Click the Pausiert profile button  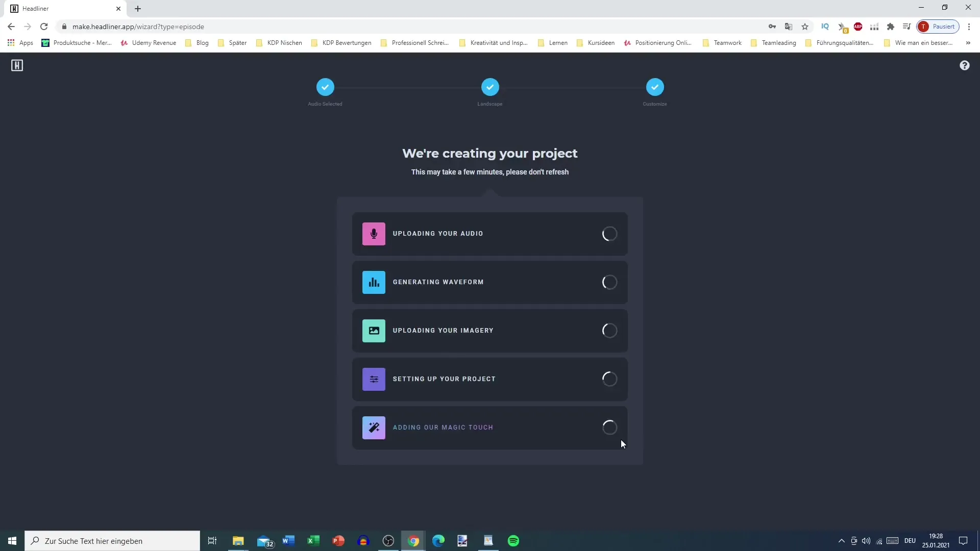938,27
